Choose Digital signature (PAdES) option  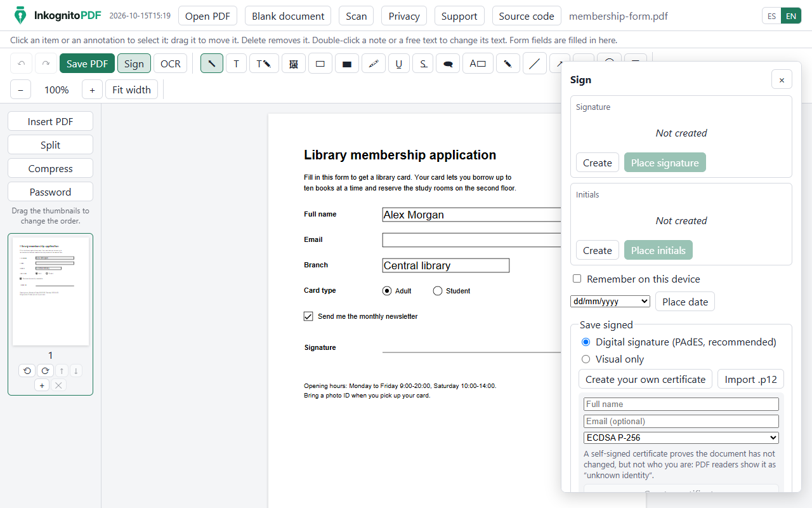pos(586,342)
